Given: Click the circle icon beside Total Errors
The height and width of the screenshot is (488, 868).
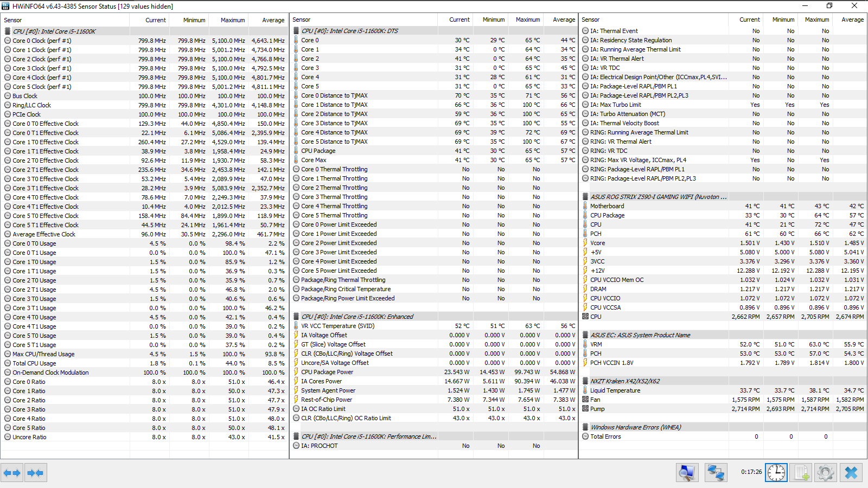Looking at the screenshot, I should 585,436.
